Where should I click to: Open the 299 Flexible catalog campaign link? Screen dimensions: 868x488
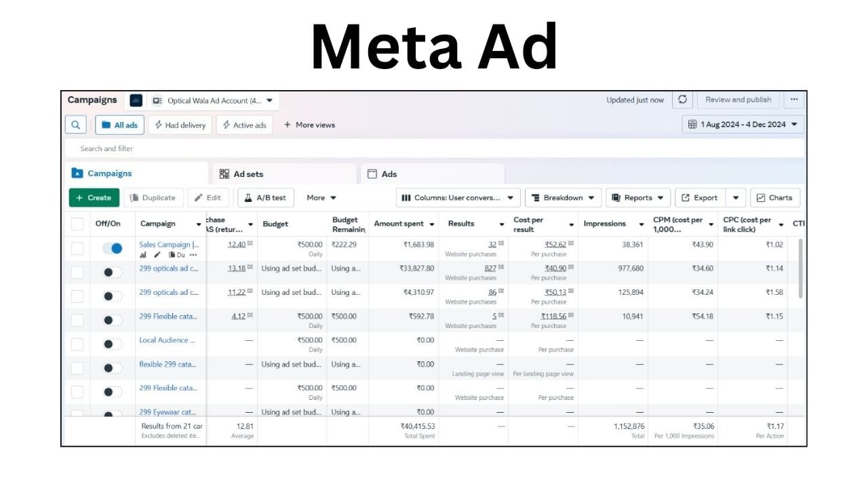tap(168, 316)
